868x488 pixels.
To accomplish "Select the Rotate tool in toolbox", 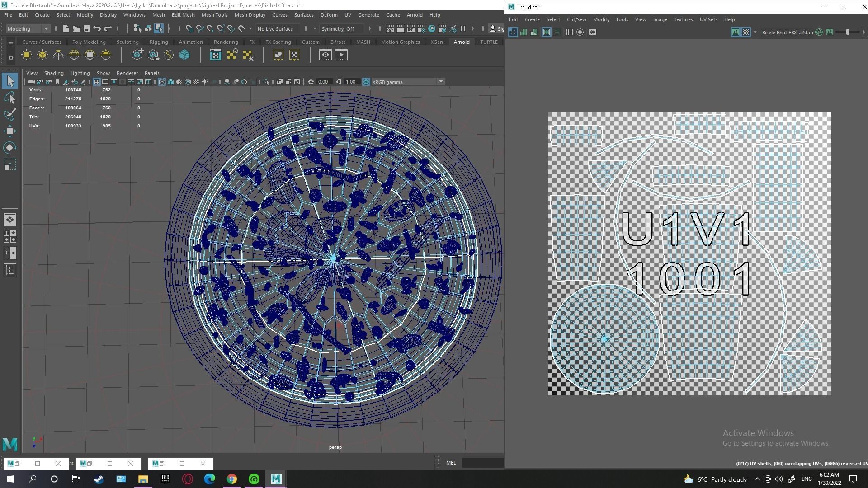I will [10, 148].
